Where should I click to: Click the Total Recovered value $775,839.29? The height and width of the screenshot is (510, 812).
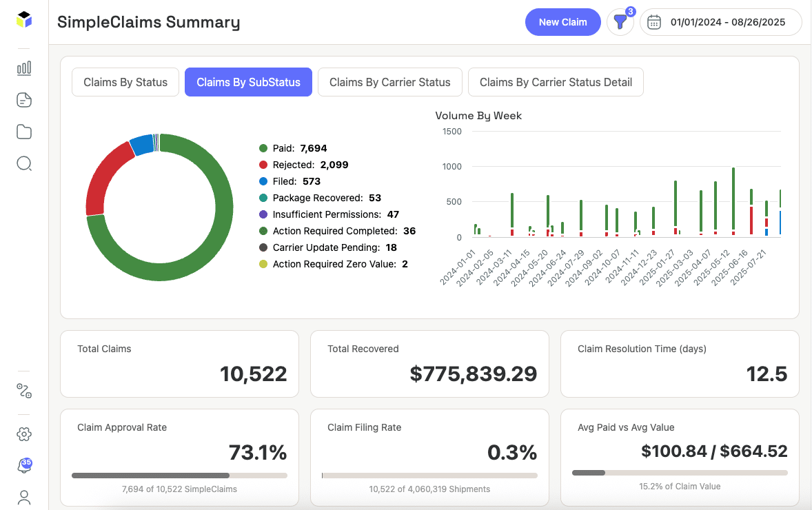coord(474,374)
